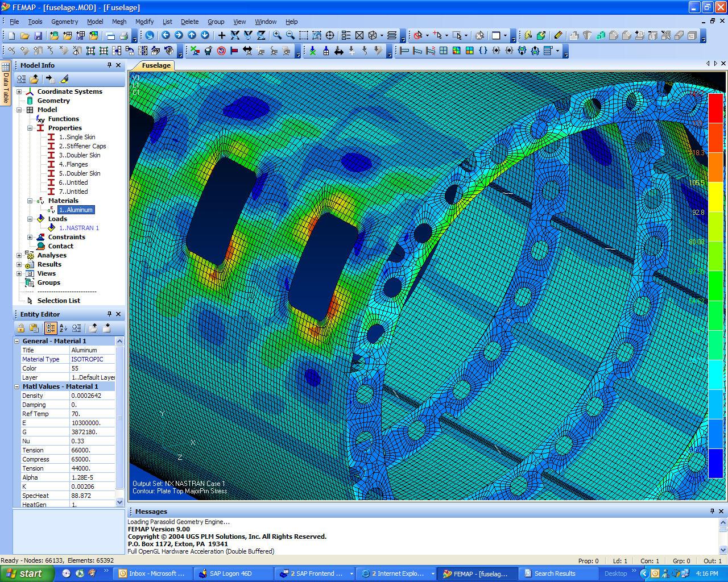Viewport: 728px width, 582px height.
Task: Toggle alphabetical sort in Entity Editor
Action: click(63, 328)
